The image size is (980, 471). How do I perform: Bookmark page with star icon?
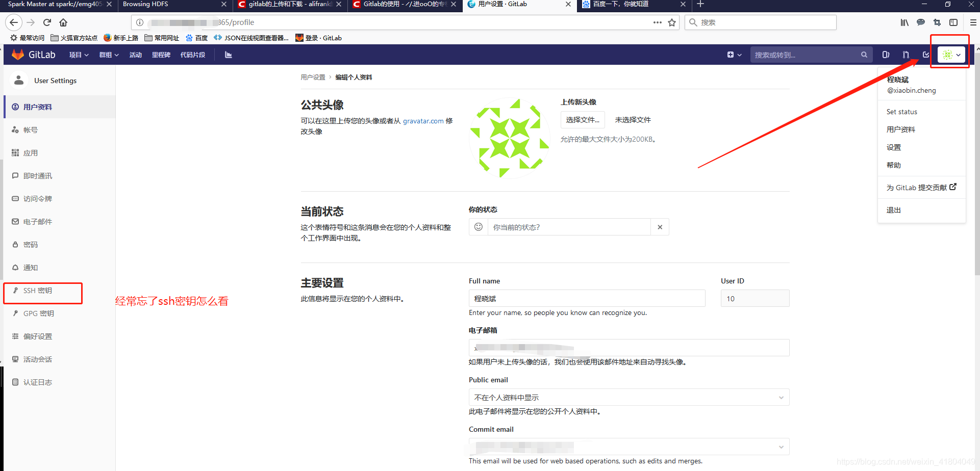pyautogui.click(x=672, y=22)
